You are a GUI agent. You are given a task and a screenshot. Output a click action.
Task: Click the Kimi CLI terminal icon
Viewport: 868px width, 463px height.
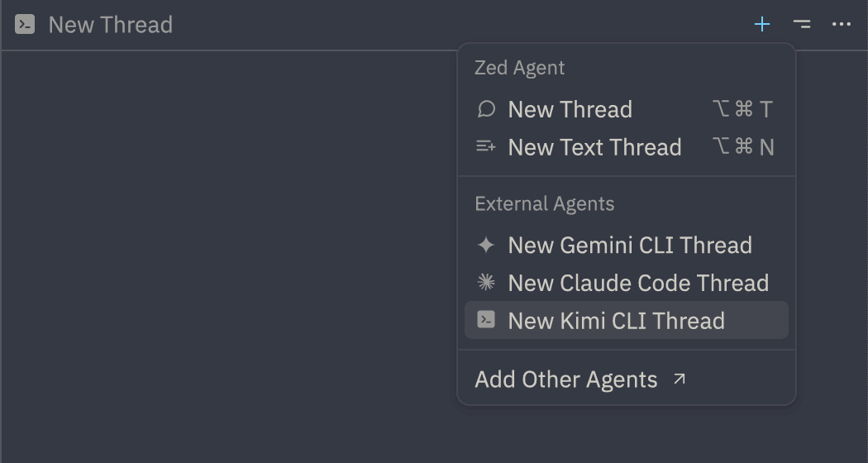tap(486, 320)
